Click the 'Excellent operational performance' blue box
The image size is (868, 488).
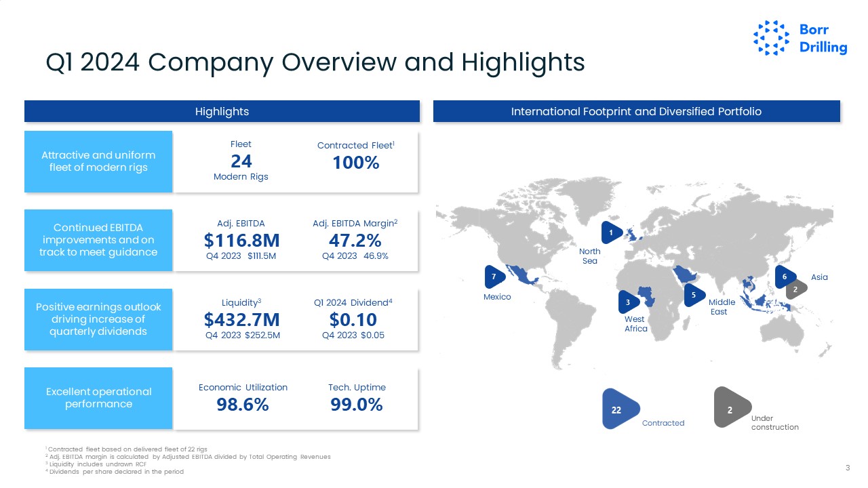pyautogui.click(x=98, y=398)
